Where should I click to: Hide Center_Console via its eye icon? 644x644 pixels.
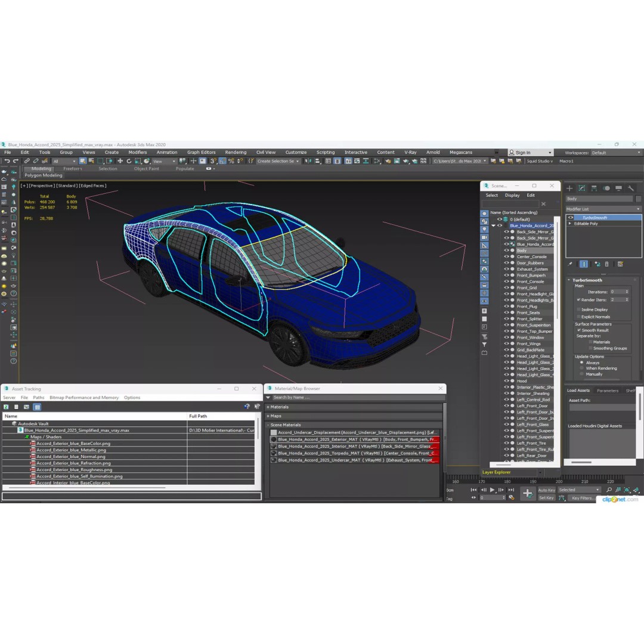pos(506,256)
